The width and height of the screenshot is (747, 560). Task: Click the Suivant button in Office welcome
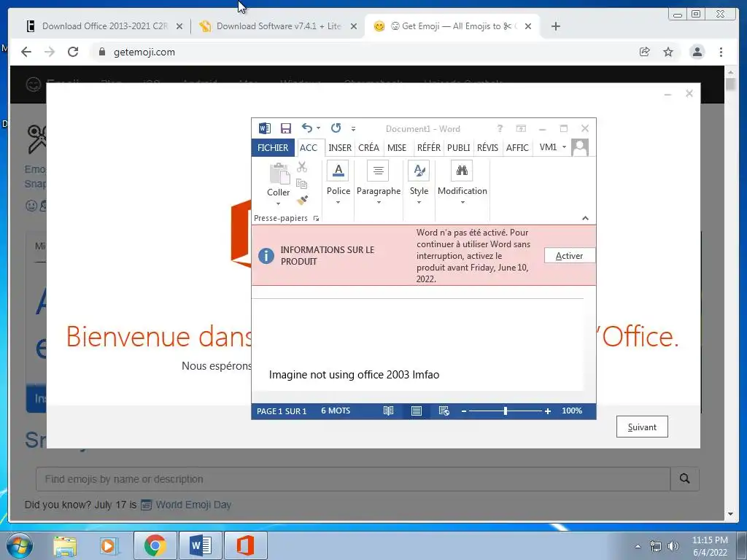(642, 427)
